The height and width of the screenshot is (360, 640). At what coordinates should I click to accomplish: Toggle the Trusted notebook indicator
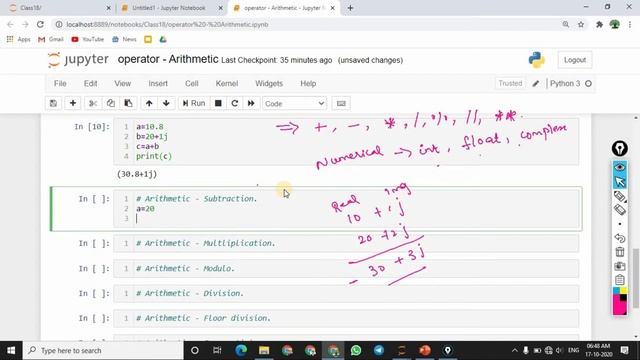510,83
